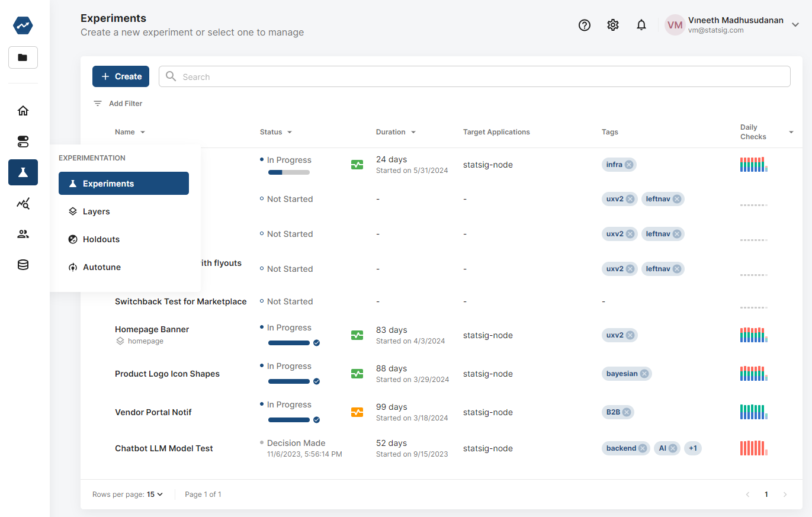Open Vendor Portal Notif experiment

(x=153, y=412)
